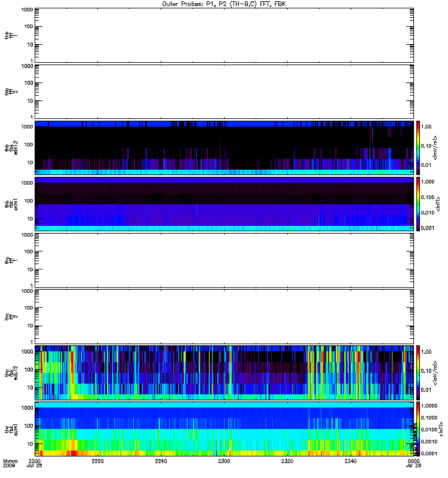This screenshot has height=478, width=448.
Task: Click the 'thc fff 1' y-axis label
Action: [x=11, y=261]
